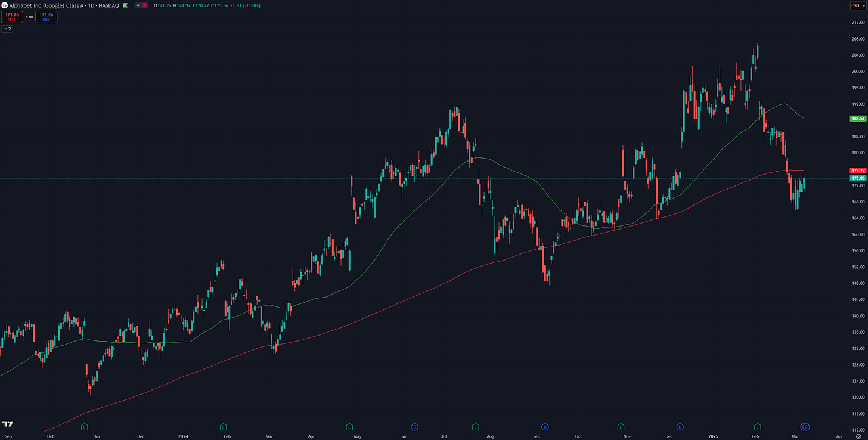868x440 pixels.
Task: Click the 116.00 price axis label
Action: 858,414
